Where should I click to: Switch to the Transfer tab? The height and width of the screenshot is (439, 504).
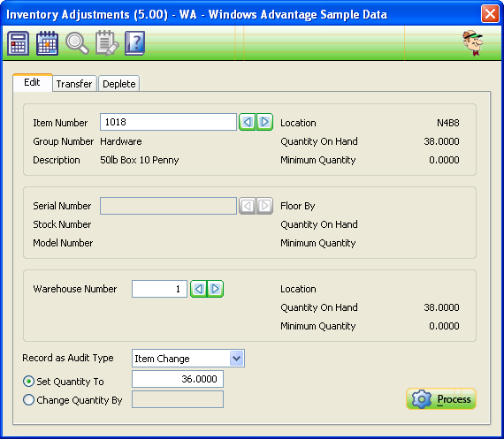click(x=74, y=84)
